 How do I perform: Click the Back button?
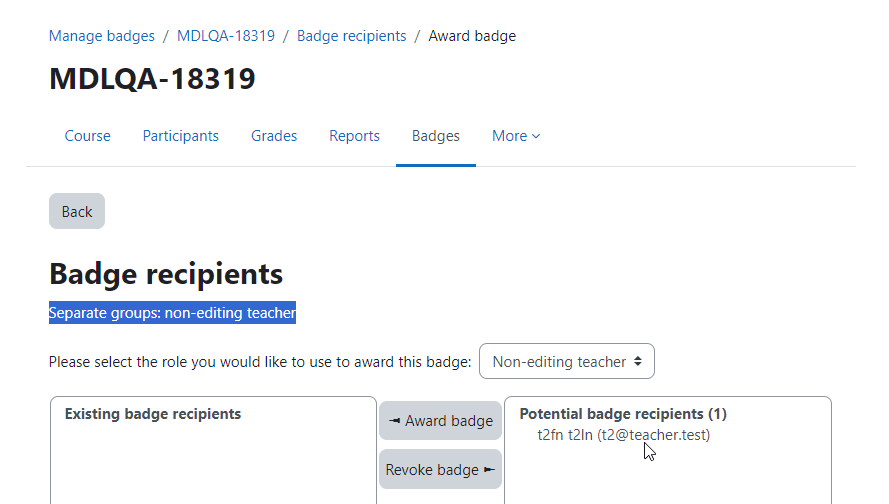pyautogui.click(x=77, y=211)
